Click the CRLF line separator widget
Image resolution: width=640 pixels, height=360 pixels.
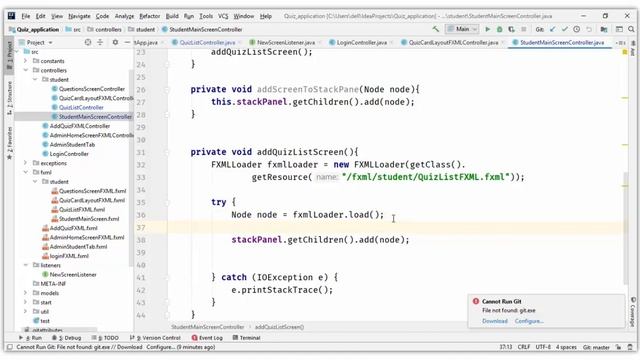[x=524, y=347]
